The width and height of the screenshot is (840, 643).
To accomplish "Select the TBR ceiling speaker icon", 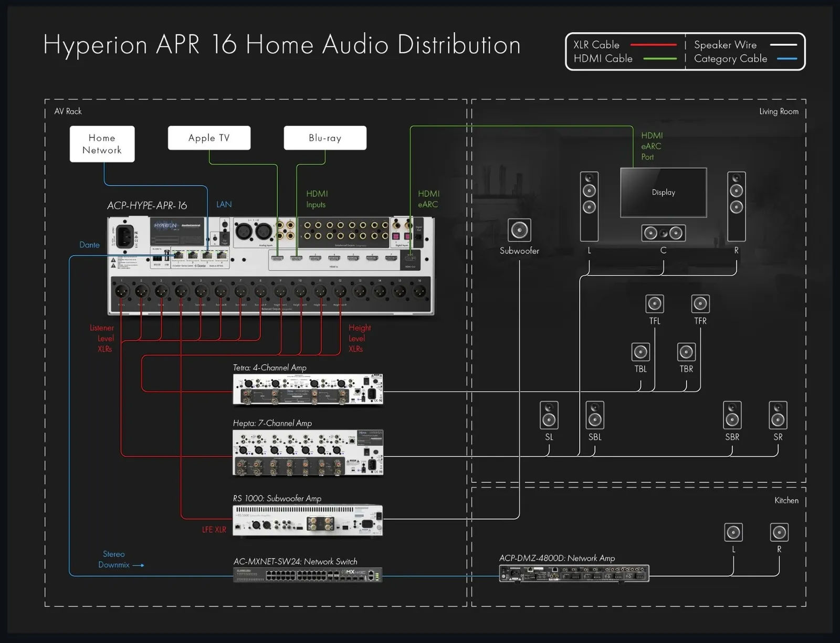I will [x=686, y=352].
